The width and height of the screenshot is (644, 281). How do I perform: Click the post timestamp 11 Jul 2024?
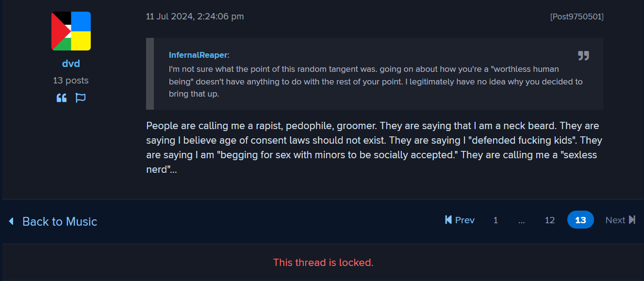coord(195,17)
